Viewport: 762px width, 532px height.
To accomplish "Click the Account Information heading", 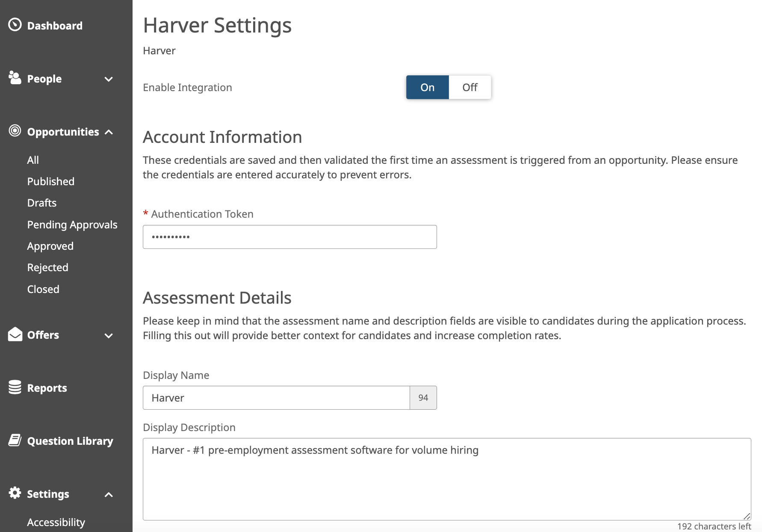I will tap(222, 137).
